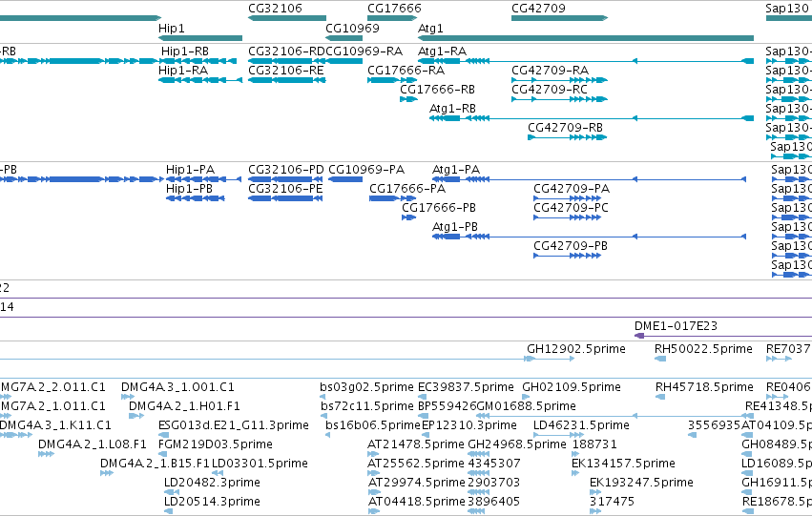Click the GH12902.5prime EST
812x516 pixels.
coord(550,359)
